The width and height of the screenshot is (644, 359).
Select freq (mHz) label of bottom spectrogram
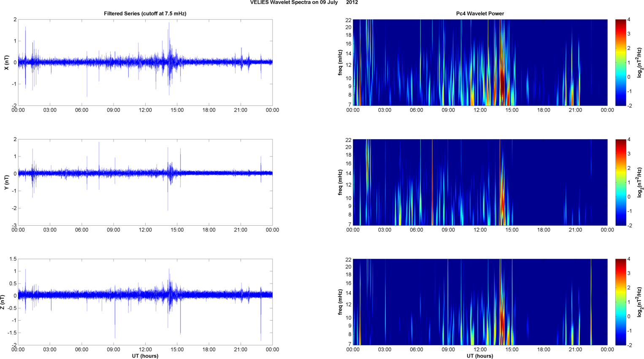340,302
